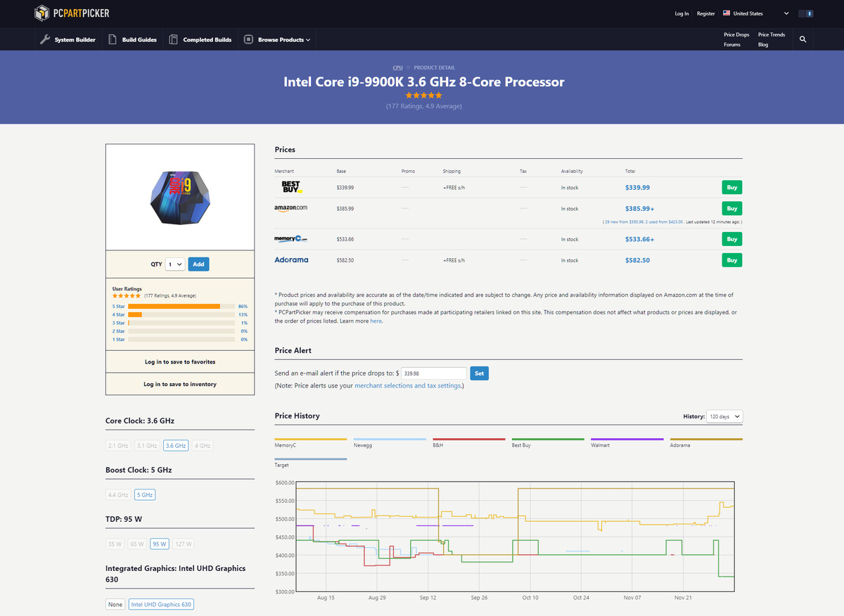844x616 pixels.
Task: Click the Adorama merchant logo
Action: 291,259
